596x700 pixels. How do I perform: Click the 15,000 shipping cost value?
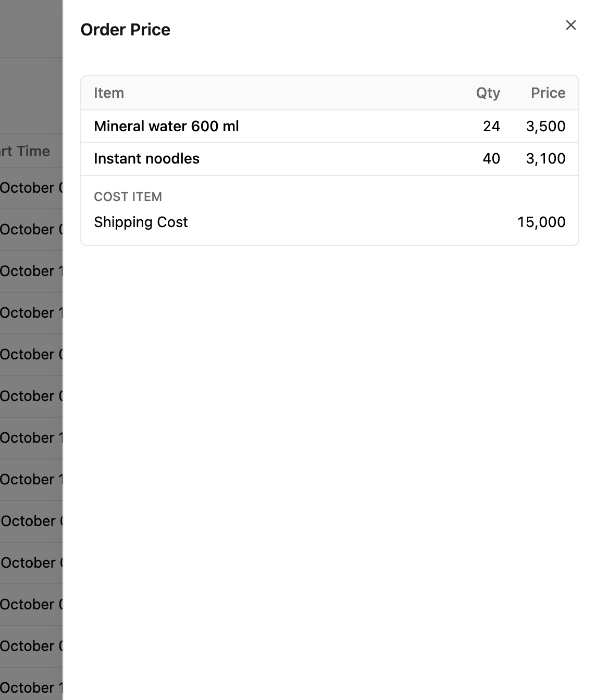pyautogui.click(x=541, y=222)
